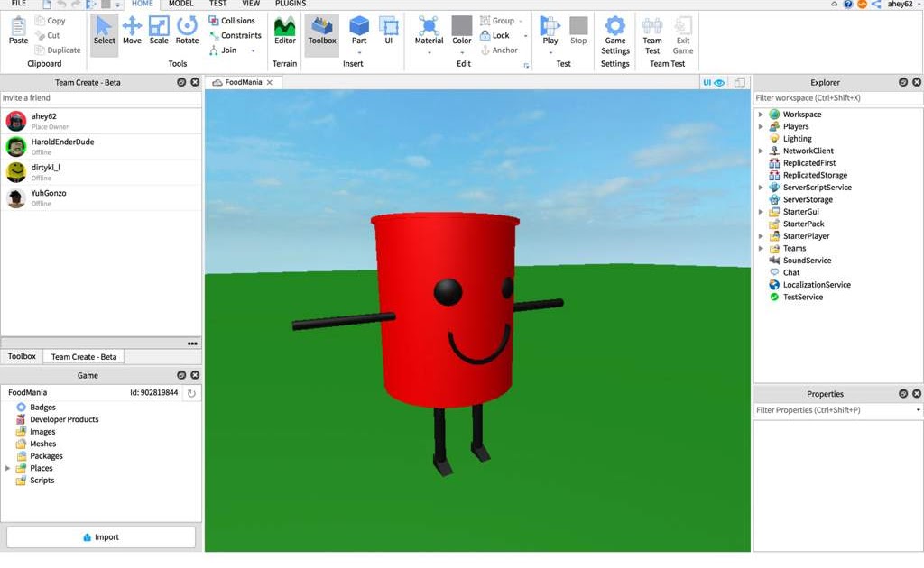
Task: Click the Filter workspace search field
Action: [x=838, y=97]
